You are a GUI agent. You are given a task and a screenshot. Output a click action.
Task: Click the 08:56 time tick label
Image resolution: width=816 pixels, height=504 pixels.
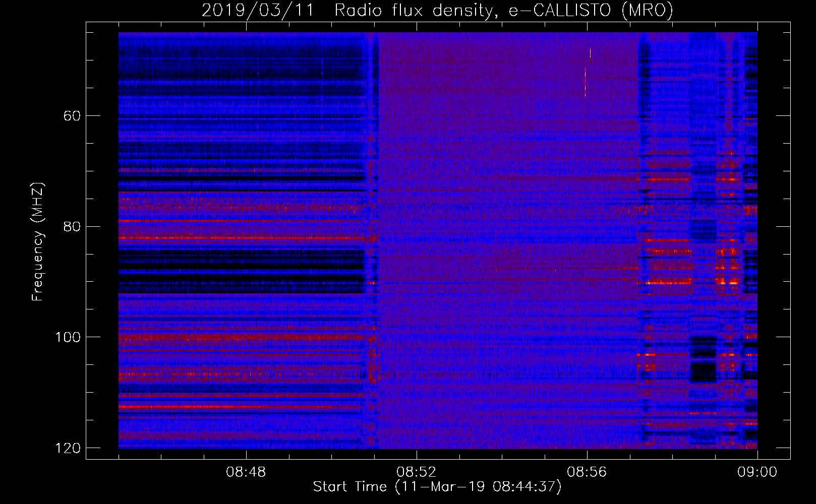[587, 472]
